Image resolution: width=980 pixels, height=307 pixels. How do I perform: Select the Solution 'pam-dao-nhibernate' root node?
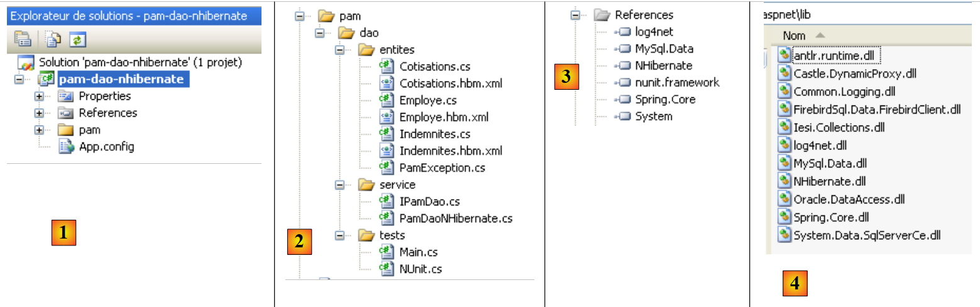point(140,63)
